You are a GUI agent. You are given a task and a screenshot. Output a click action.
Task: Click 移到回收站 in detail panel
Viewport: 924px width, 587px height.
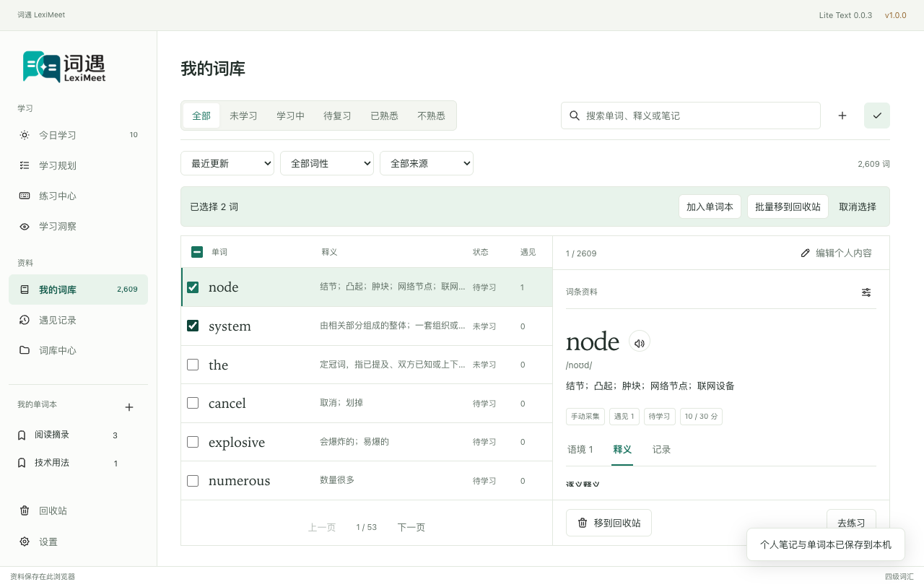pyautogui.click(x=609, y=523)
